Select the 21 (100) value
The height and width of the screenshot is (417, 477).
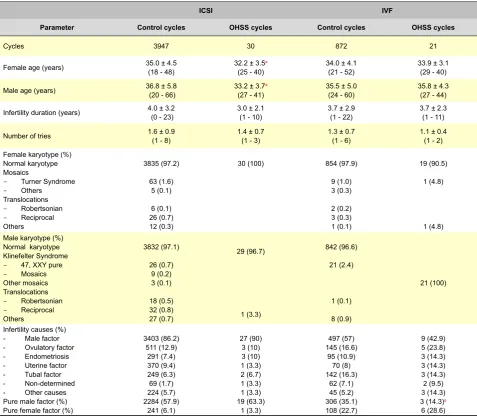coord(433,283)
